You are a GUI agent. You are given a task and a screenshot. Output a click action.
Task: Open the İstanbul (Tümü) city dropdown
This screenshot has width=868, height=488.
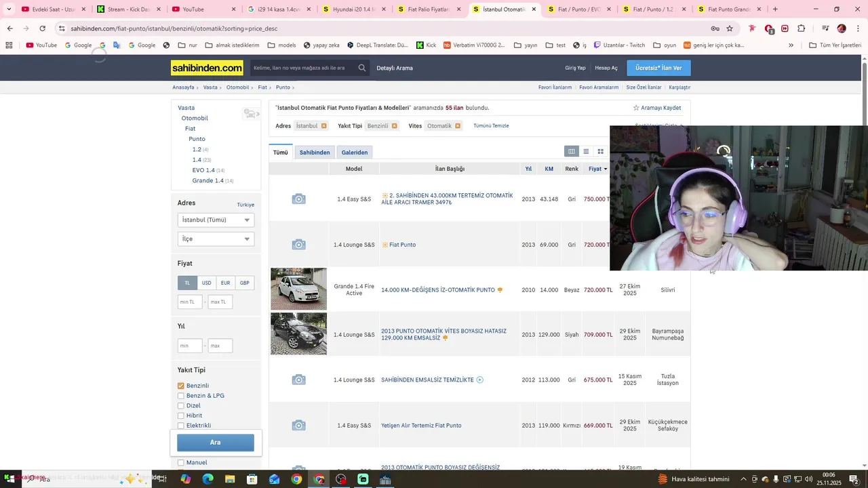[x=216, y=220]
